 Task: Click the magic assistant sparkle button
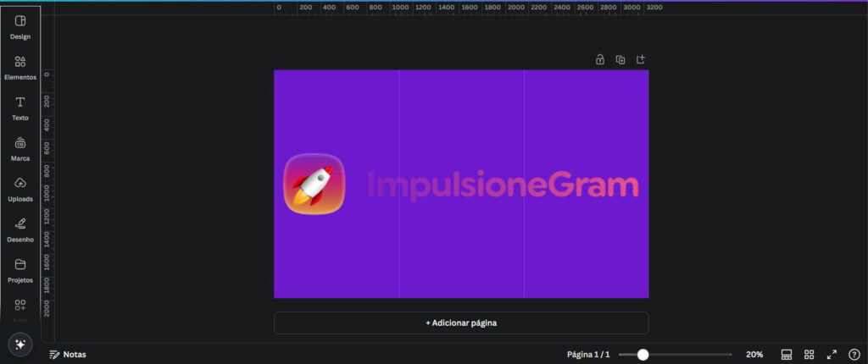click(20, 345)
